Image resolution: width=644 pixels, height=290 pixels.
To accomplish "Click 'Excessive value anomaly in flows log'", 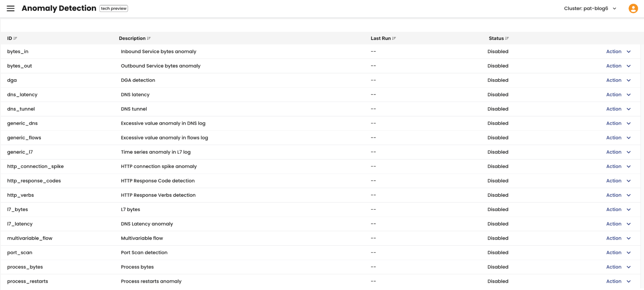I will pyautogui.click(x=165, y=138).
